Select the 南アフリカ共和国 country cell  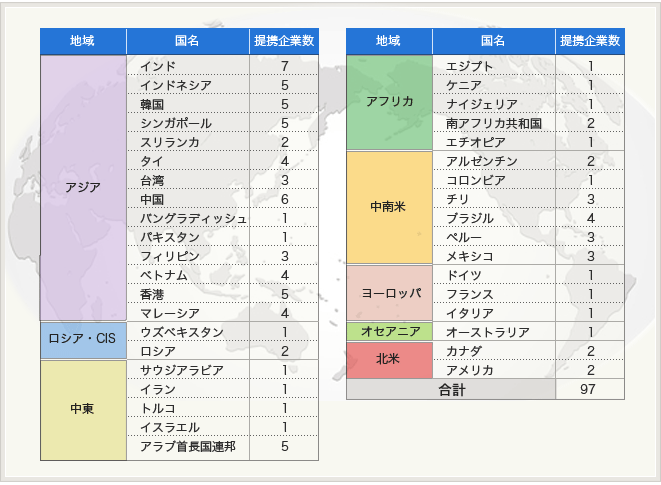[494, 123]
